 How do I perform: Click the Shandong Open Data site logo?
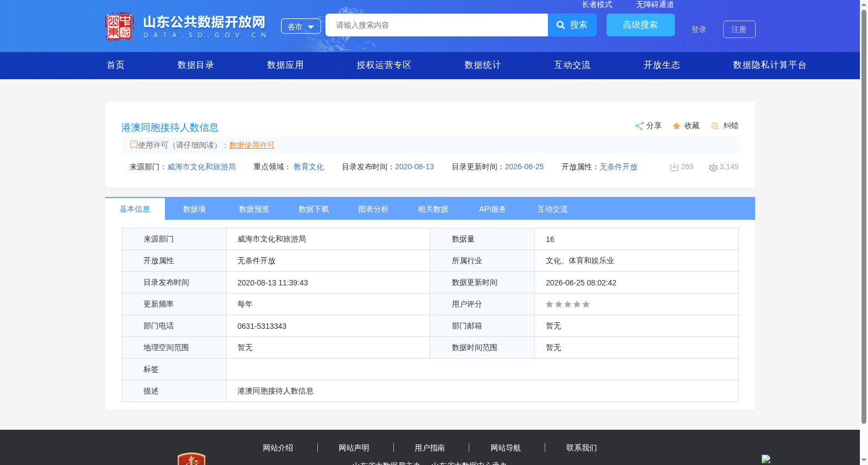(186, 26)
